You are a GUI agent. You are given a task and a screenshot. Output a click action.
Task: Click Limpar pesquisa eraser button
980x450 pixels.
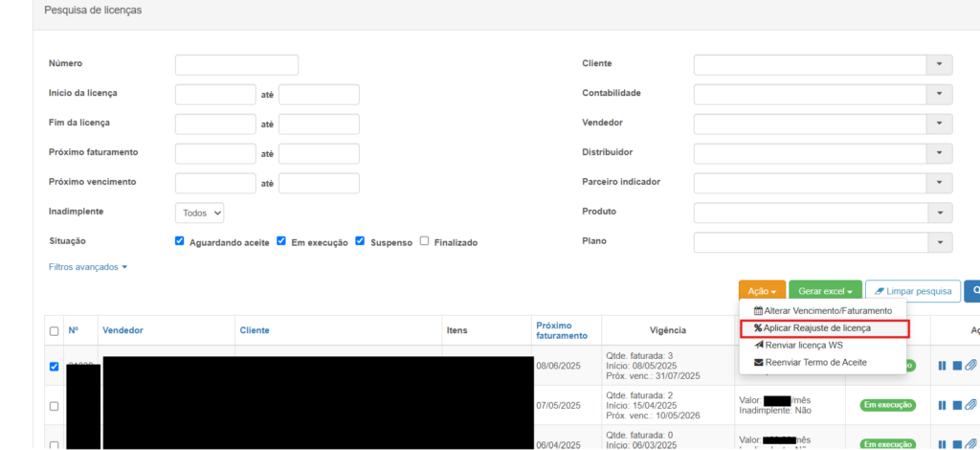912,291
